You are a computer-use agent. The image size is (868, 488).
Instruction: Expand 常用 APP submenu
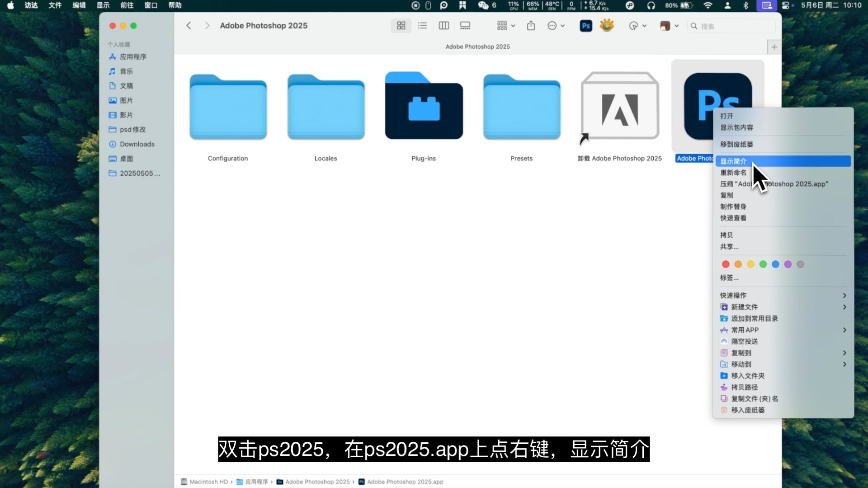pos(783,330)
